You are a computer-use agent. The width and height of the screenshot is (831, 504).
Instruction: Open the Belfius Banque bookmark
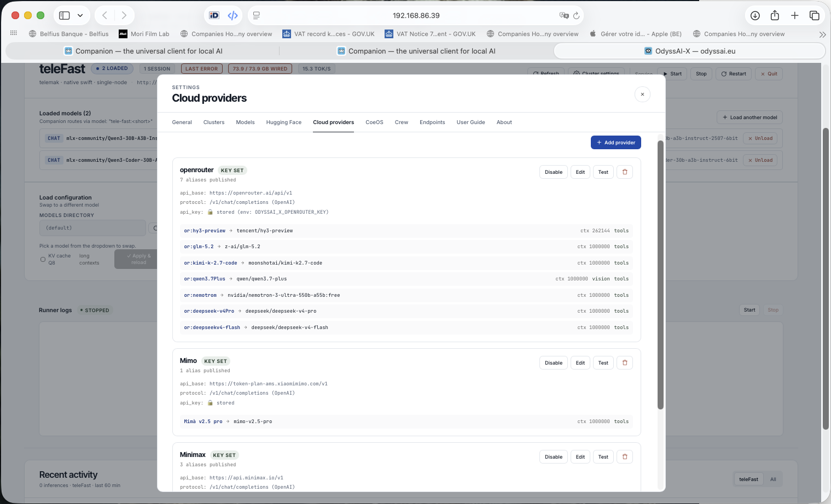[x=69, y=34]
